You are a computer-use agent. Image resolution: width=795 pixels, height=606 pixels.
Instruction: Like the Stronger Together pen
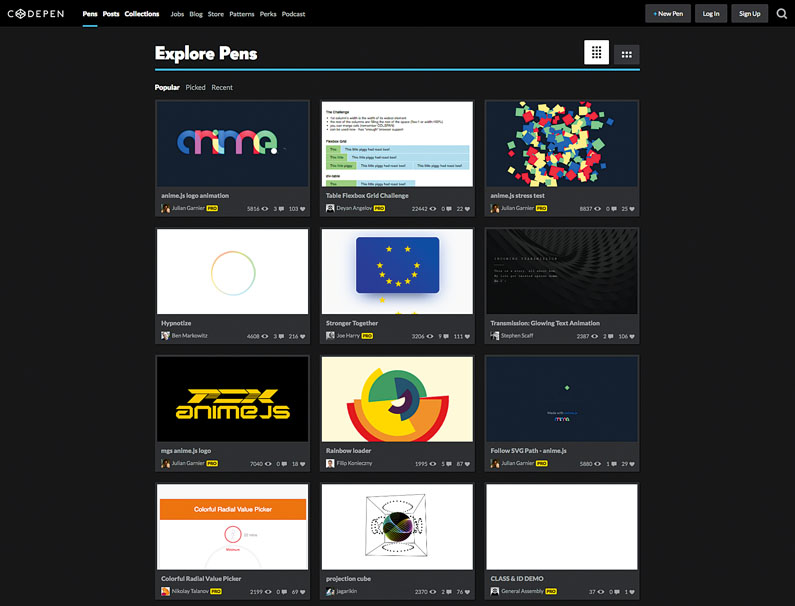click(467, 336)
